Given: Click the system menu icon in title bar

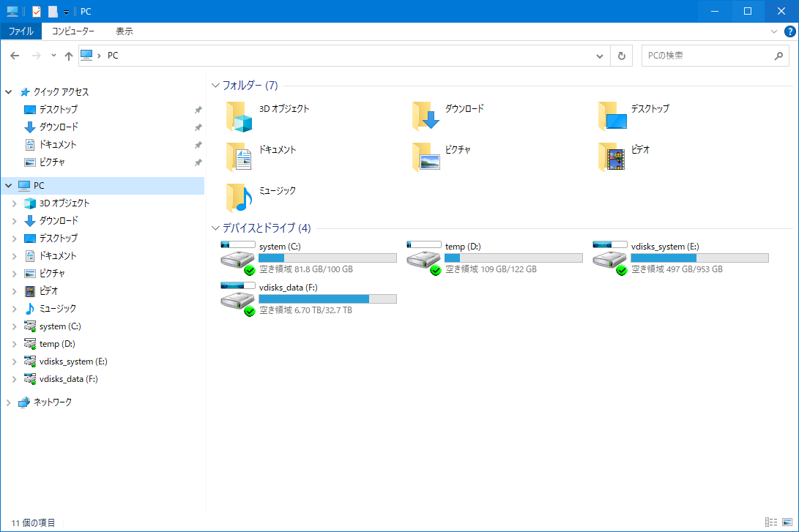Looking at the screenshot, I should click(12, 11).
